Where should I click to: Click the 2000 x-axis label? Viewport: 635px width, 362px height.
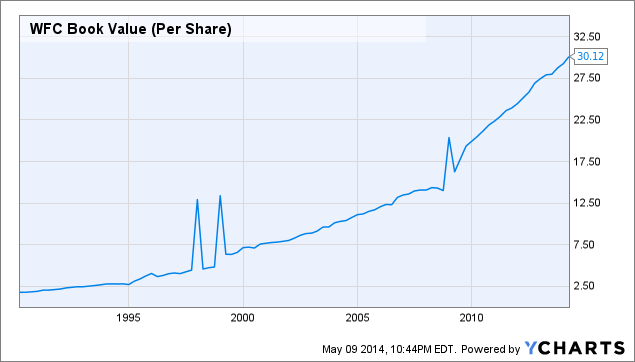[243, 317]
